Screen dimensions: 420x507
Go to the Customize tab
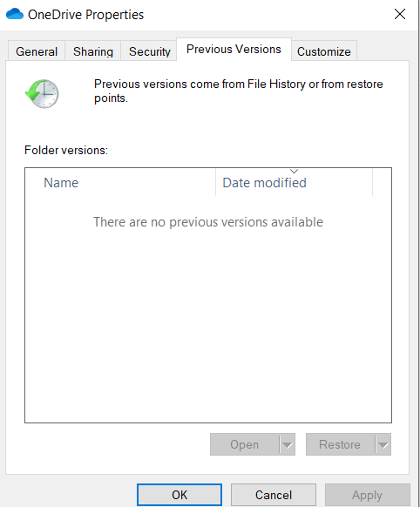coord(324,51)
